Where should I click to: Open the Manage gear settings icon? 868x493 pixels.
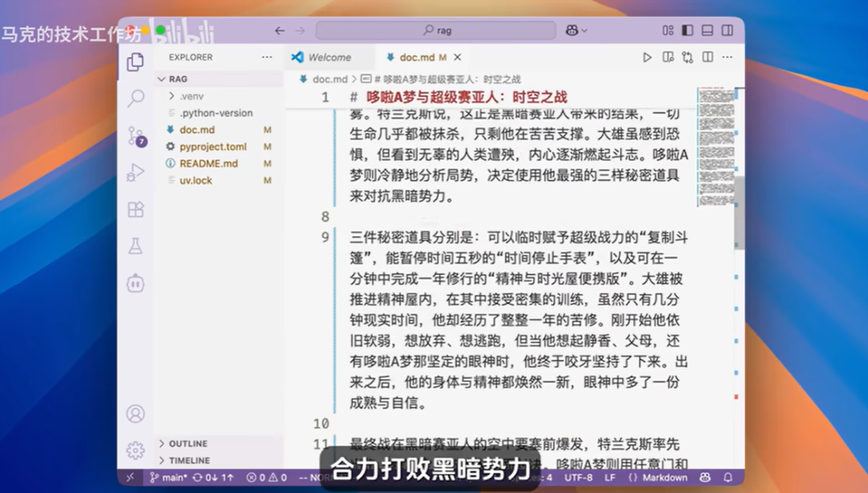click(136, 450)
